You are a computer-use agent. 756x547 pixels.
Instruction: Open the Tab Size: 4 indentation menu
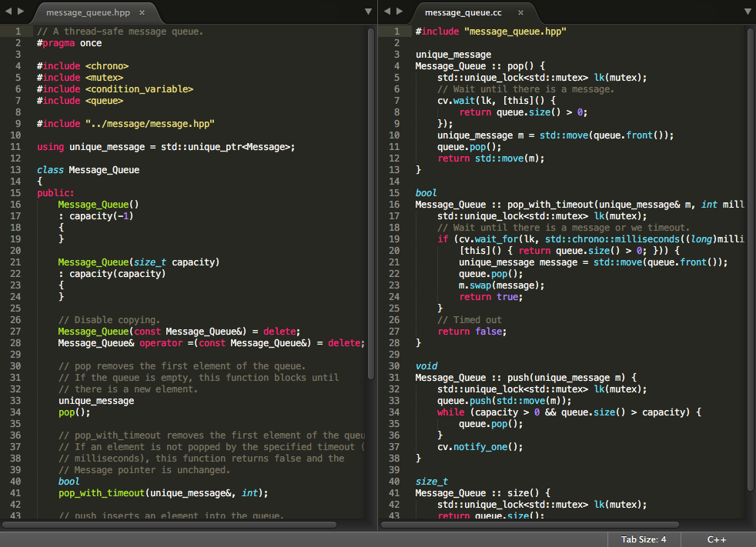pyautogui.click(x=644, y=539)
